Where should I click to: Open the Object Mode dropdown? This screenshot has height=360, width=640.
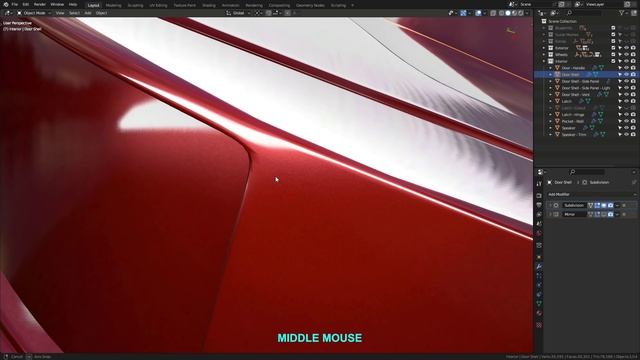(34, 13)
